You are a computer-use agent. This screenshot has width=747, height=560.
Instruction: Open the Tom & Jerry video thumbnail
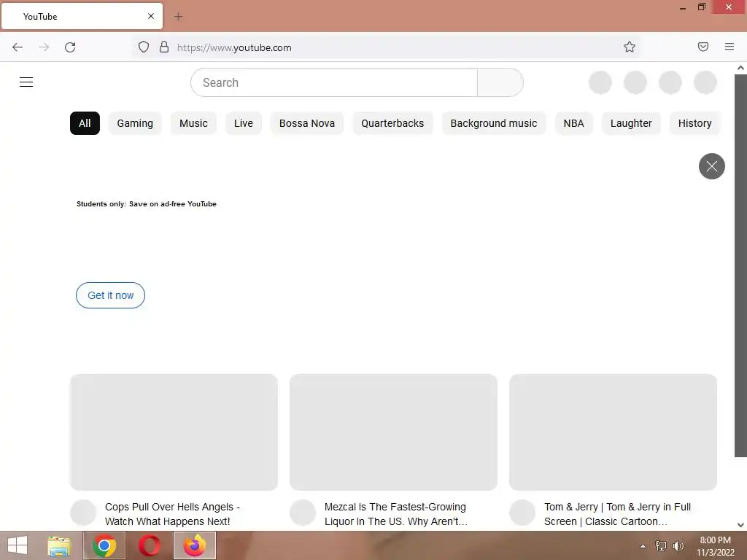point(613,432)
